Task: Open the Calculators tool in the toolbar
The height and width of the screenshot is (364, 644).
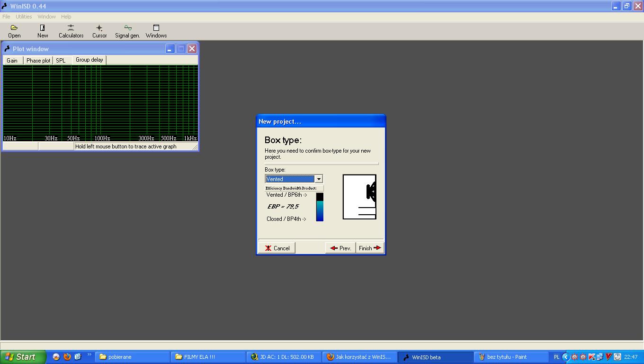Action: 71,31
